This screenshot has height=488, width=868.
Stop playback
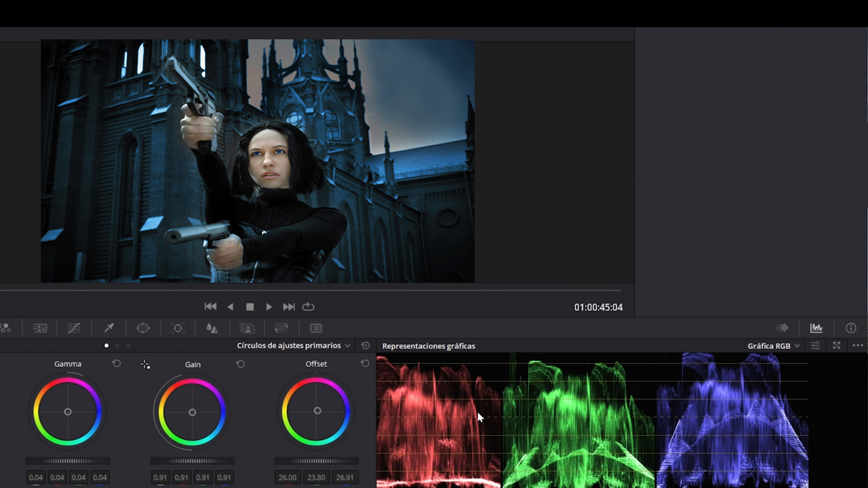tap(250, 307)
